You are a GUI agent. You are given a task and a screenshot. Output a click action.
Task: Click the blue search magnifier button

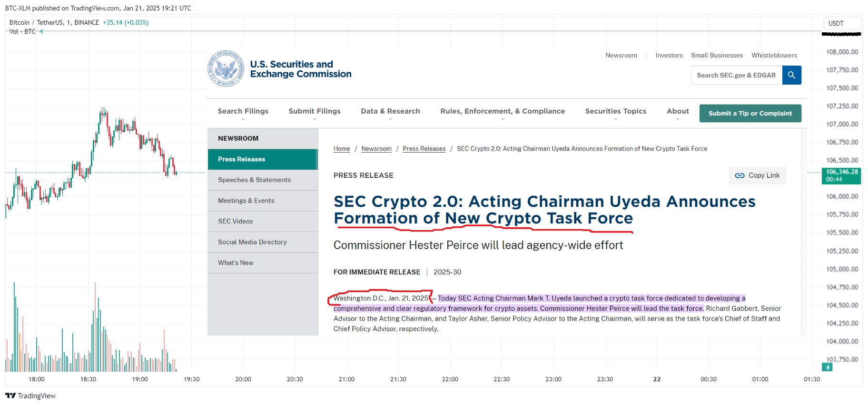click(x=792, y=75)
